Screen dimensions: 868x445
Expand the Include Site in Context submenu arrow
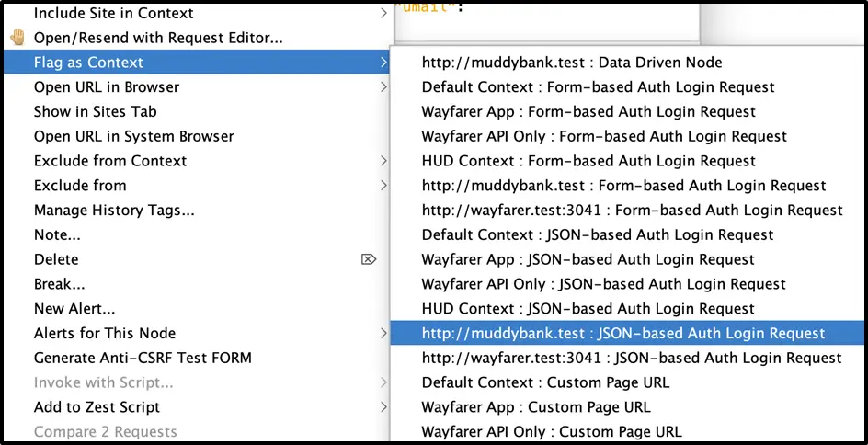pos(383,13)
